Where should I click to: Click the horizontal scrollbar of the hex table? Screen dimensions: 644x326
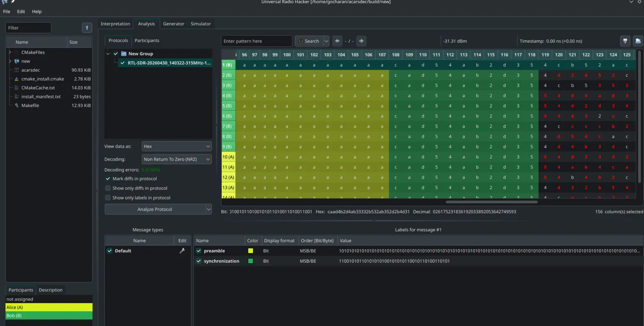pyautogui.click(x=492, y=202)
